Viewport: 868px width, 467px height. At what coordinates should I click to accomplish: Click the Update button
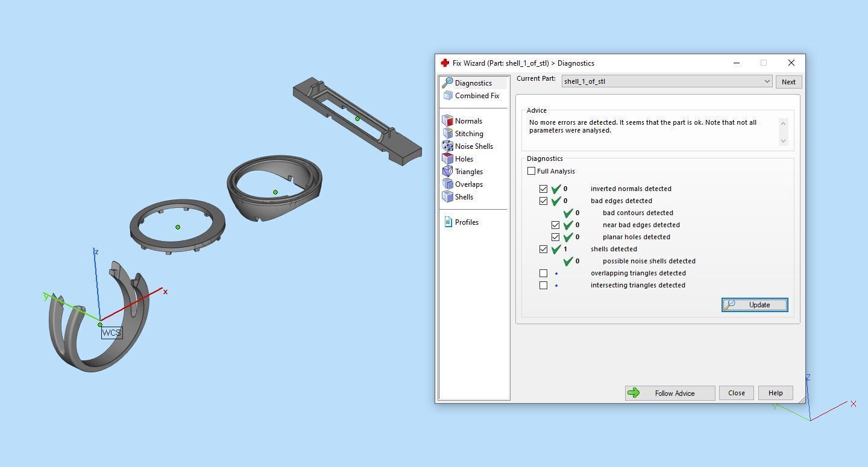[x=755, y=305]
